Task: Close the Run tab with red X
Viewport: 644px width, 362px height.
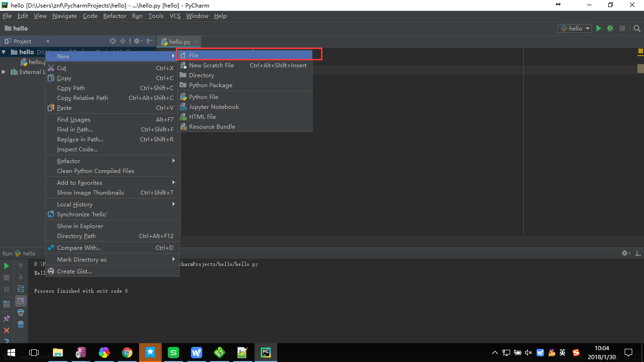Action: (7, 331)
